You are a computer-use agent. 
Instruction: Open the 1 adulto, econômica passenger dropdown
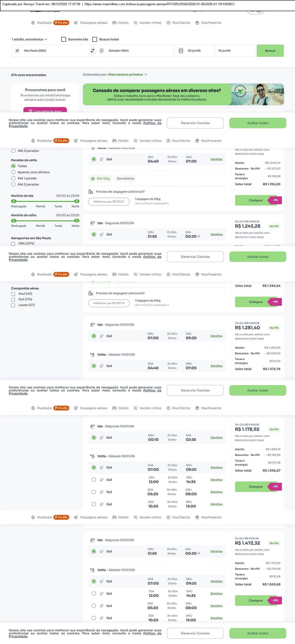click(x=30, y=39)
